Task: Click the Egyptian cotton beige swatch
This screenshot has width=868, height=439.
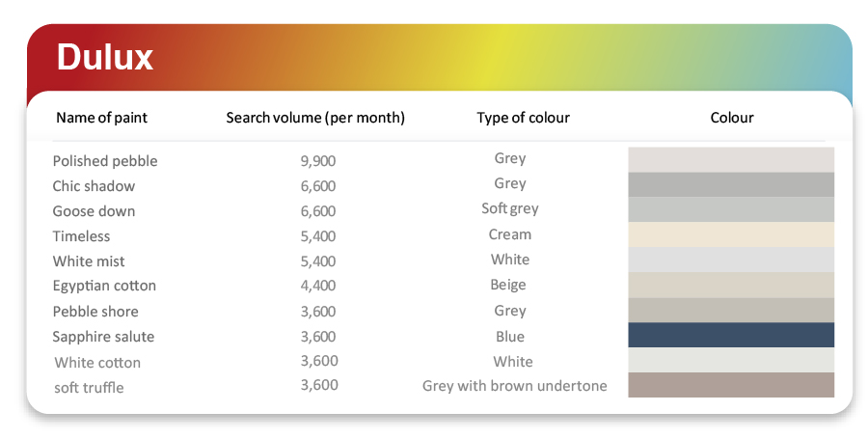Action: [x=730, y=285]
